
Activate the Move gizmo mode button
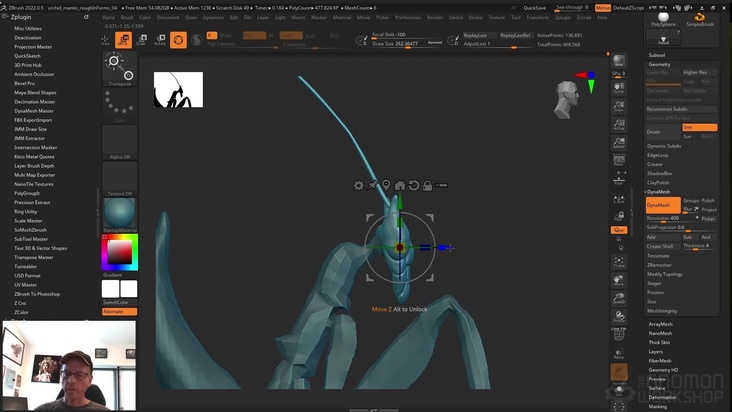pos(123,40)
